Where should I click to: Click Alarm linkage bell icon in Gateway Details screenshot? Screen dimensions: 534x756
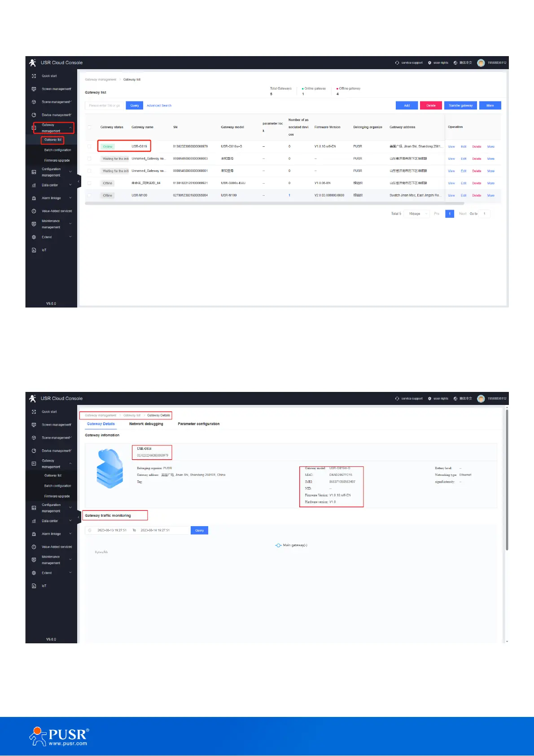34,534
